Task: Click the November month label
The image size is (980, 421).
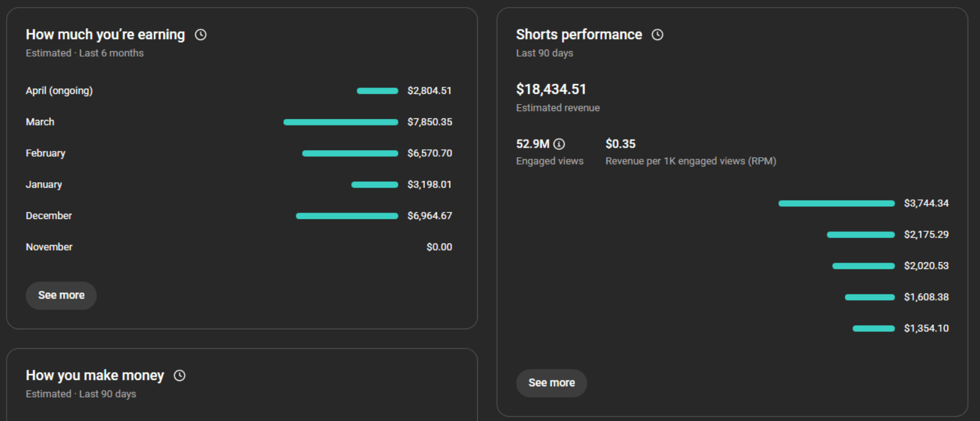Action: [x=49, y=247]
